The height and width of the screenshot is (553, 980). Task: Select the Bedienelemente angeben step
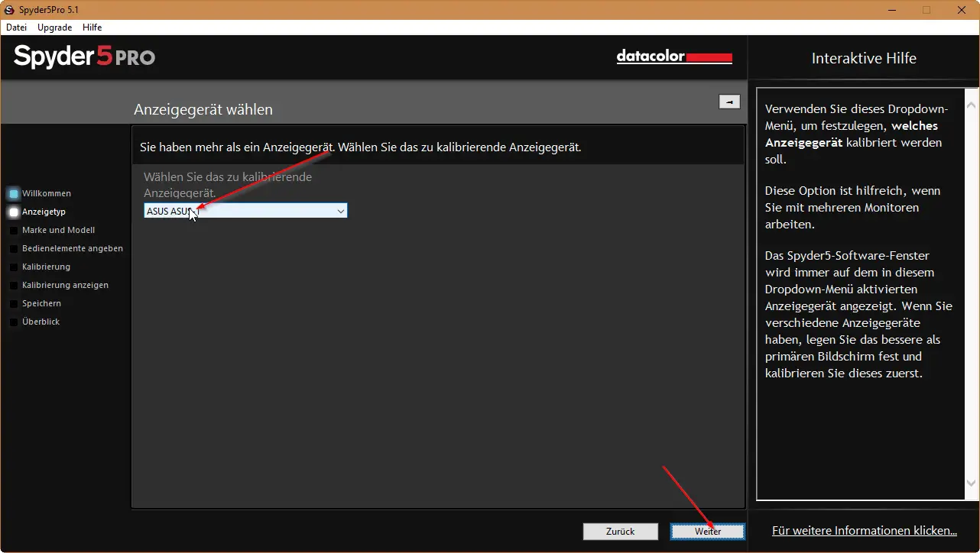(73, 248)
